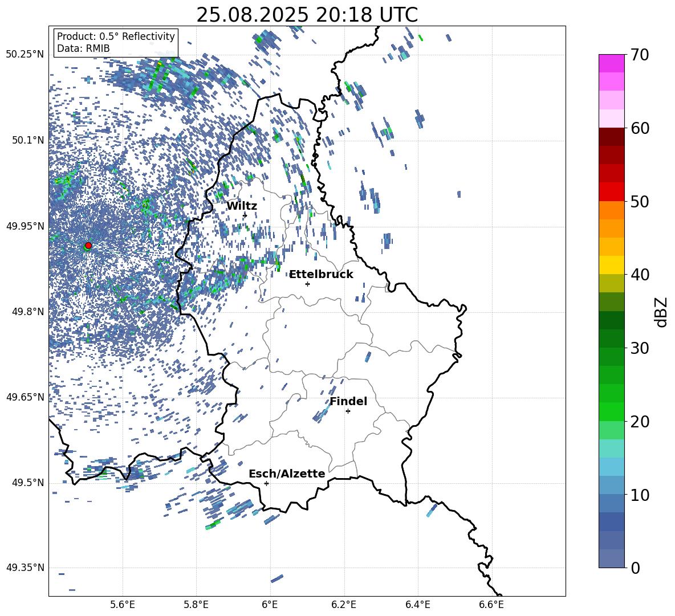
Task: Click the 30 tick on the colorbar
Action: pos(640,348)
